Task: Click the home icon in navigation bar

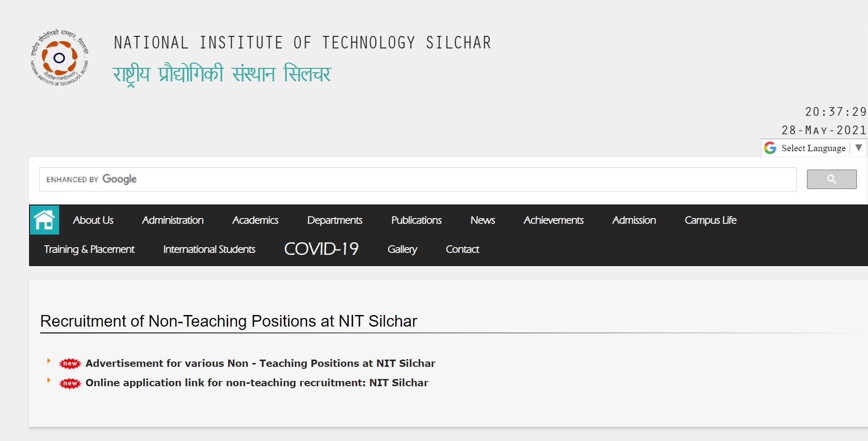Action: (x=44, y=220)
